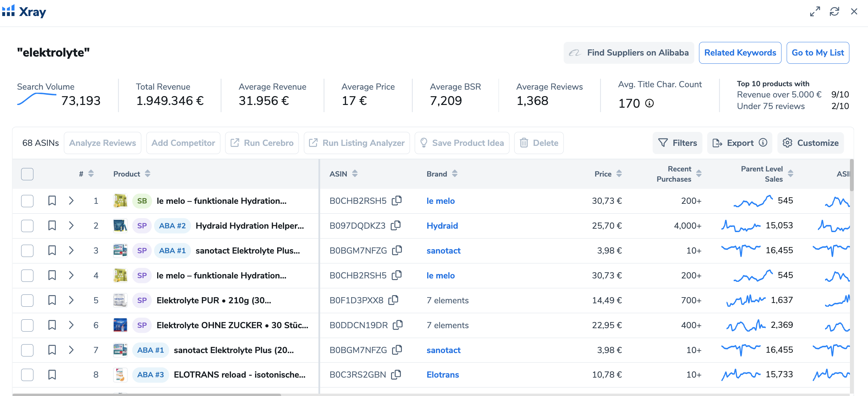This screenshot has height=396, width=868.
Task: Sort table by Product column
Action: pos(148,173)
